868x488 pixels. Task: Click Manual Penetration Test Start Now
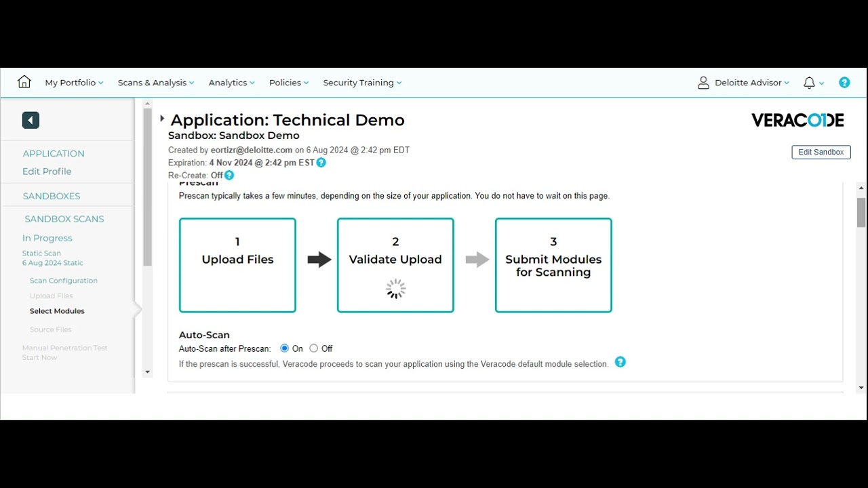pyautogui.click(x=65, y=352)
